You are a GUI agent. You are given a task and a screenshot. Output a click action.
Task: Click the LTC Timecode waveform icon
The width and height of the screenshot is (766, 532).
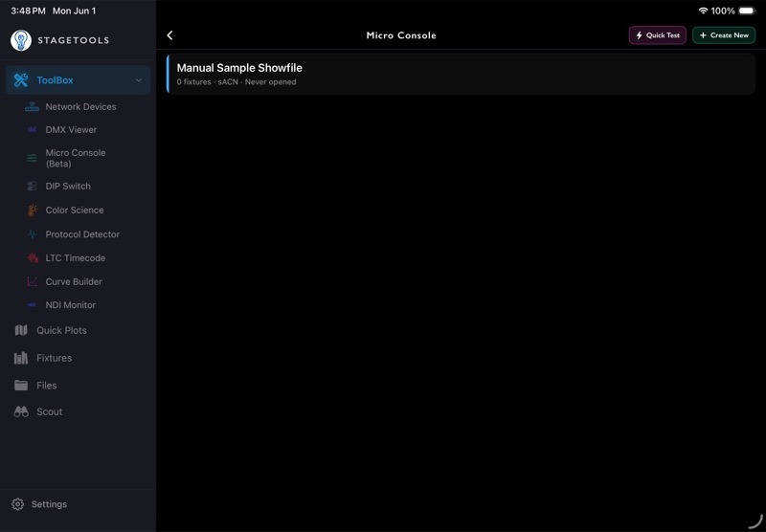click(33, 257)
